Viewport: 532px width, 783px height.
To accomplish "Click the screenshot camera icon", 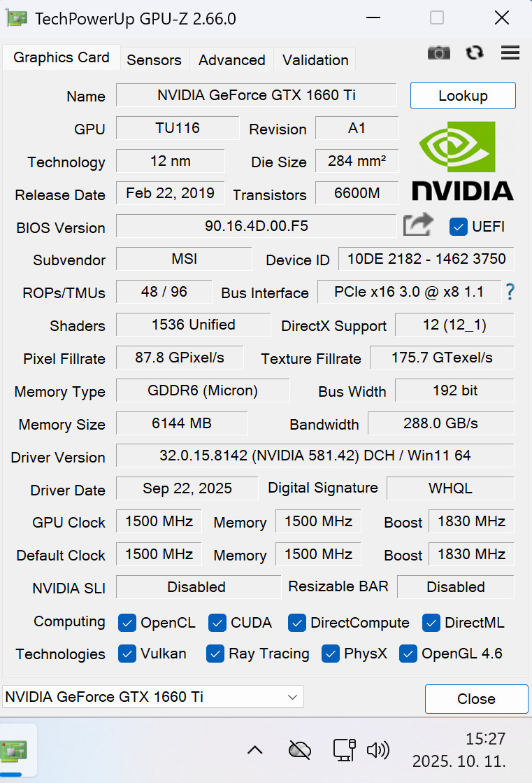I will point(439,52).
